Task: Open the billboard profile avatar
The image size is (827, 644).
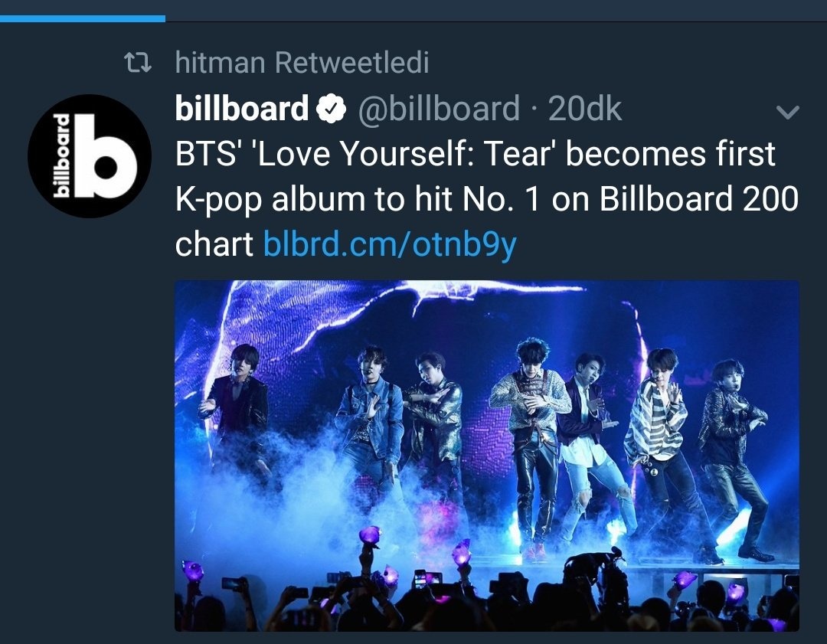Action: click(x=89, y=156)
